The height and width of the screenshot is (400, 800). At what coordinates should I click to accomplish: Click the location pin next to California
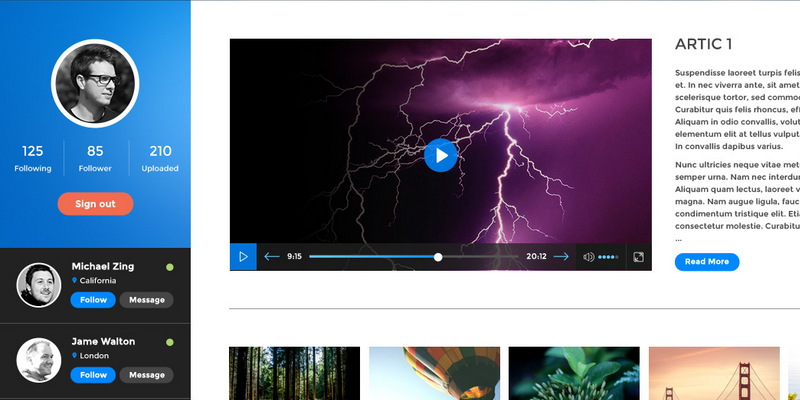click(74, 280)
